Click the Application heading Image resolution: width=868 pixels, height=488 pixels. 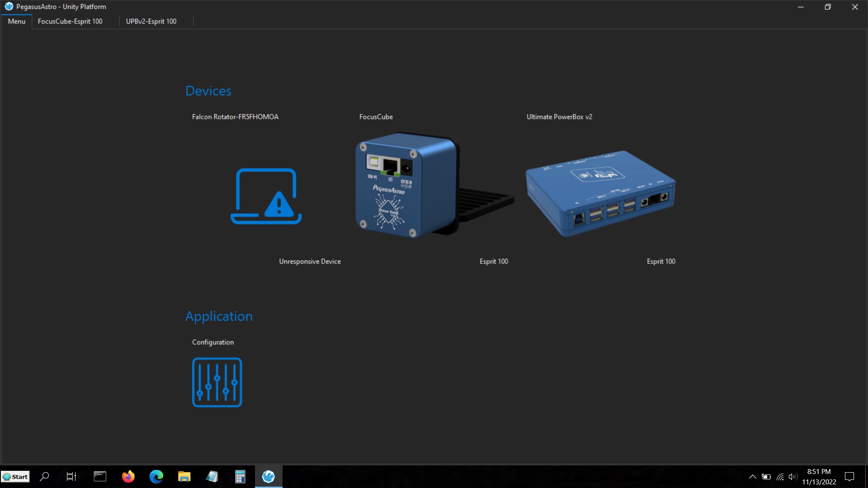(x=219, y=316)
